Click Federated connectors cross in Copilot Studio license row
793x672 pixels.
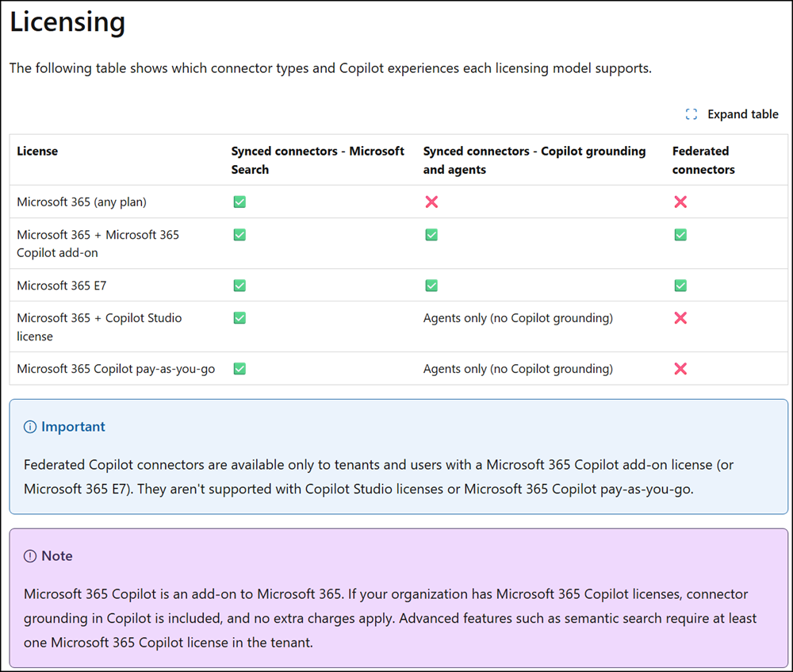point(680,318)
